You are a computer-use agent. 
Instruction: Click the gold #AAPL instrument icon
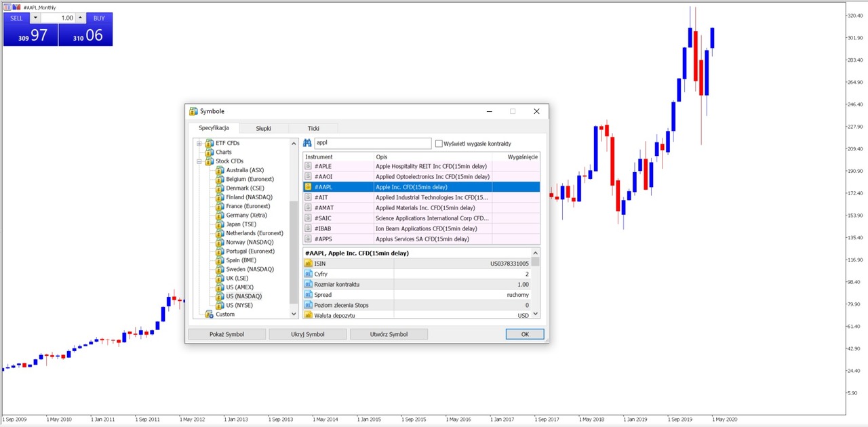tap(308, 187)
